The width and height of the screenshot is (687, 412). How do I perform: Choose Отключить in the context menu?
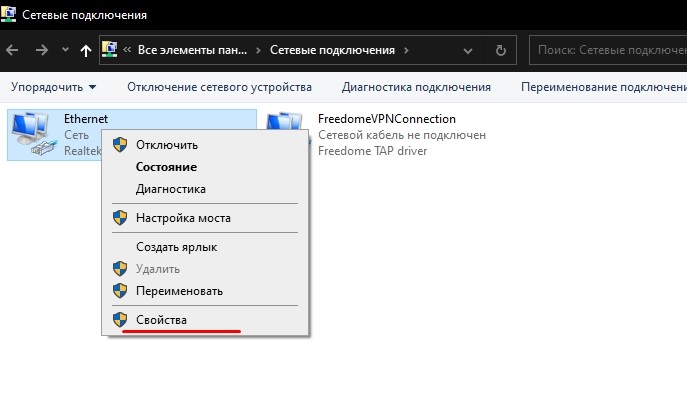[205, 145]
